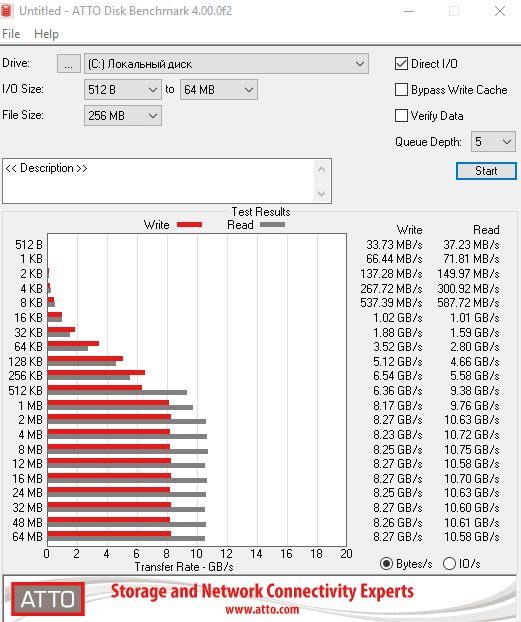Click the 5.12 GB/s write value
This screenshot has width=521, height=622.
coord(398,361)
